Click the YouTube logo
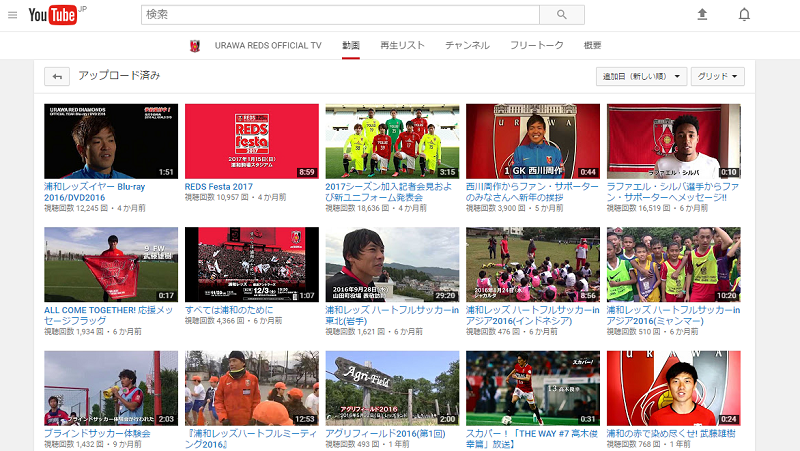This screenshot has width=800, height=451. tap(53, 15)
